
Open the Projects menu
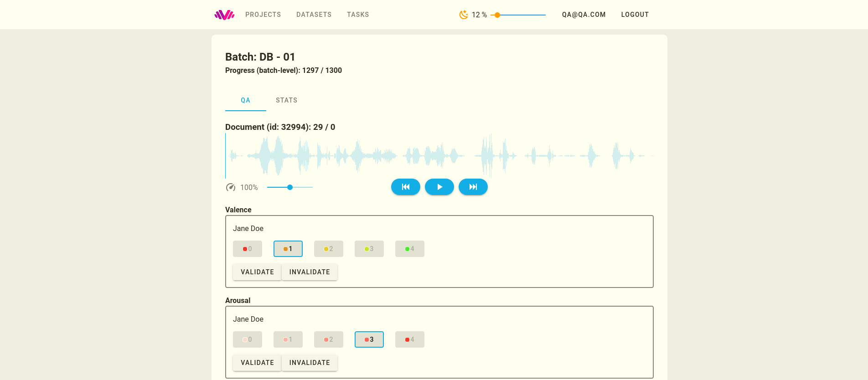click(263, 15)
